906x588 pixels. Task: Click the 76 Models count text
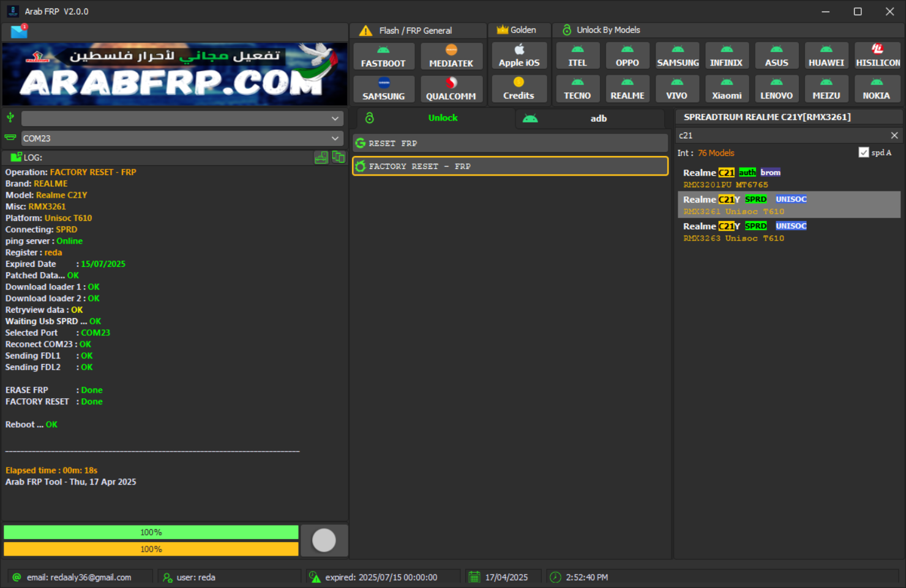click(716, 153)
